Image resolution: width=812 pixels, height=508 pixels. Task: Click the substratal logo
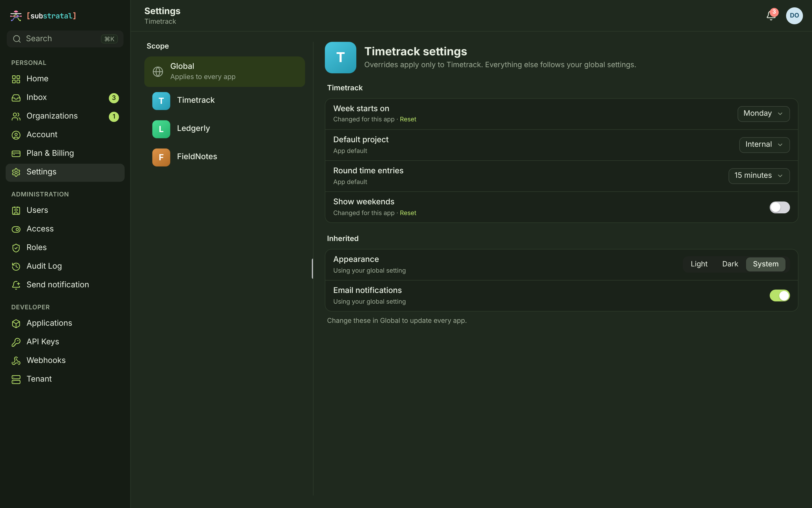(x=43, y=16)
